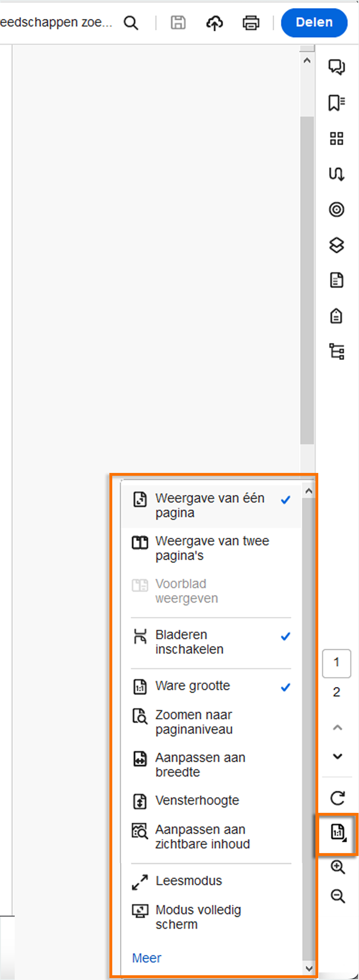This screenshot has width=359, height=980.
Task: Open the comments panel icon
Action: 336,67
